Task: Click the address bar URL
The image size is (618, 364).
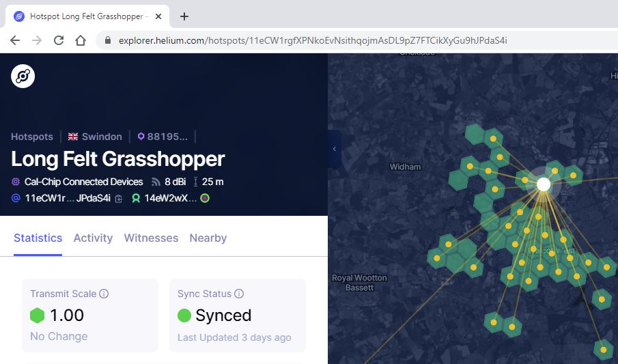Action: coord(313,40)
